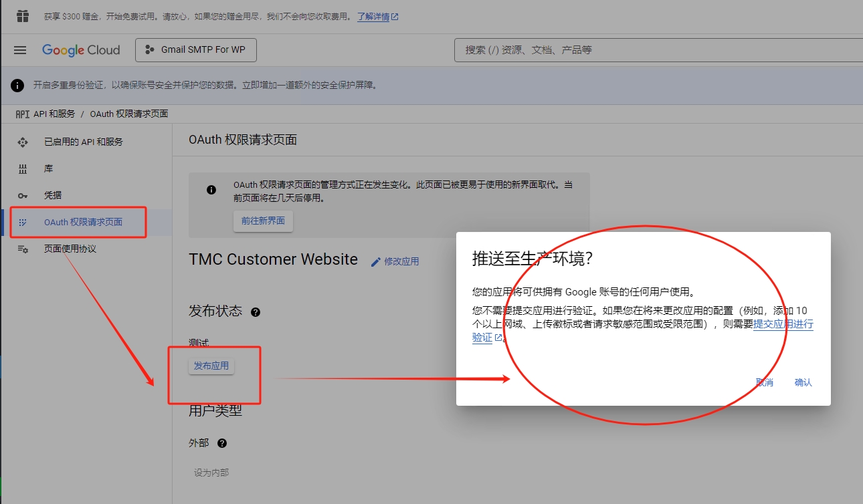863x504 pixels.
Task: Click the gift icon in promo banner
Action: (23, 16)
